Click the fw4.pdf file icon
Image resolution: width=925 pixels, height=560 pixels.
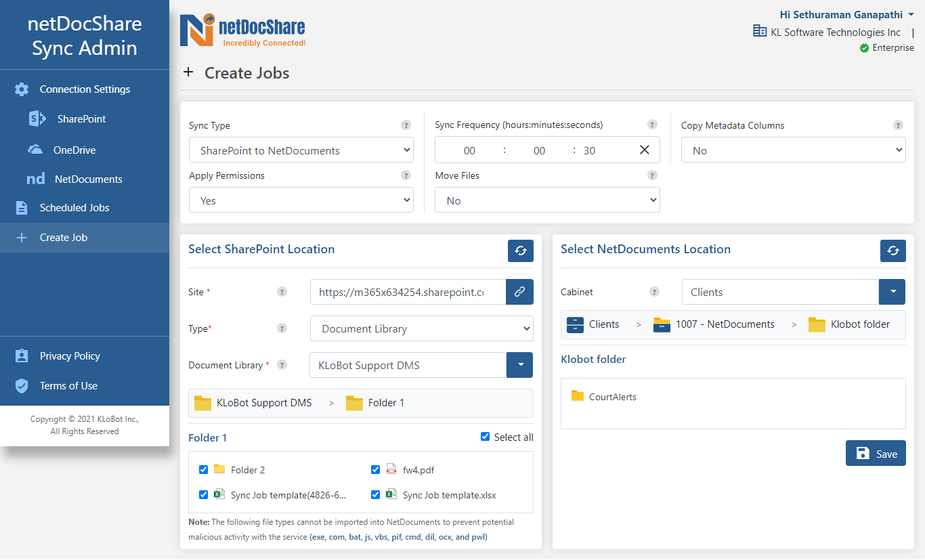pos(391,469)
